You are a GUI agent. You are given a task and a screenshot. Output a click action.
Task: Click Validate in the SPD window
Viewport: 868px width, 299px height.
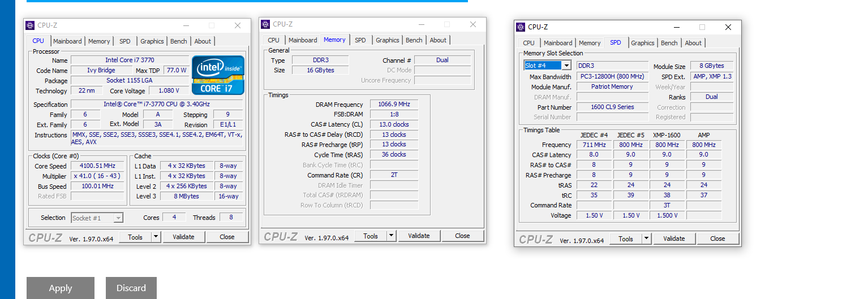coord(674,239)
